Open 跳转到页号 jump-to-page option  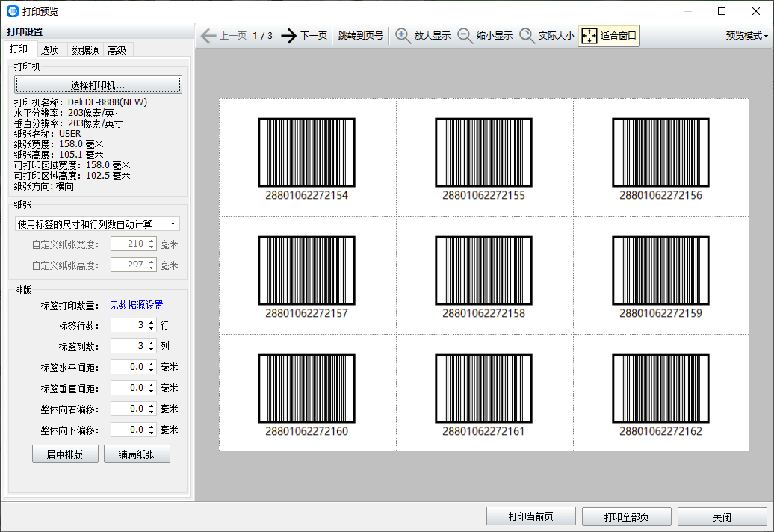[x=361, y=36]
